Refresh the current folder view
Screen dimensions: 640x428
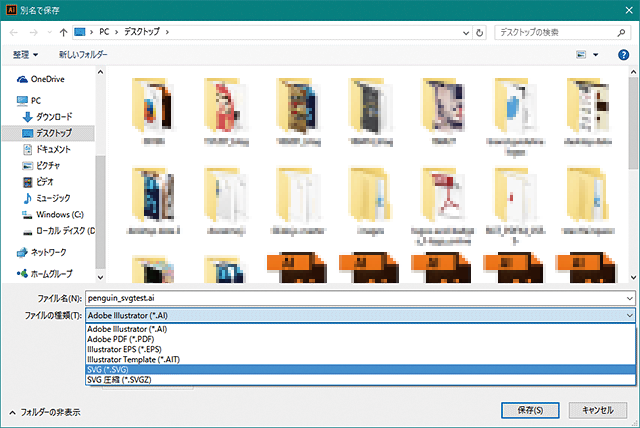(480, 33)
